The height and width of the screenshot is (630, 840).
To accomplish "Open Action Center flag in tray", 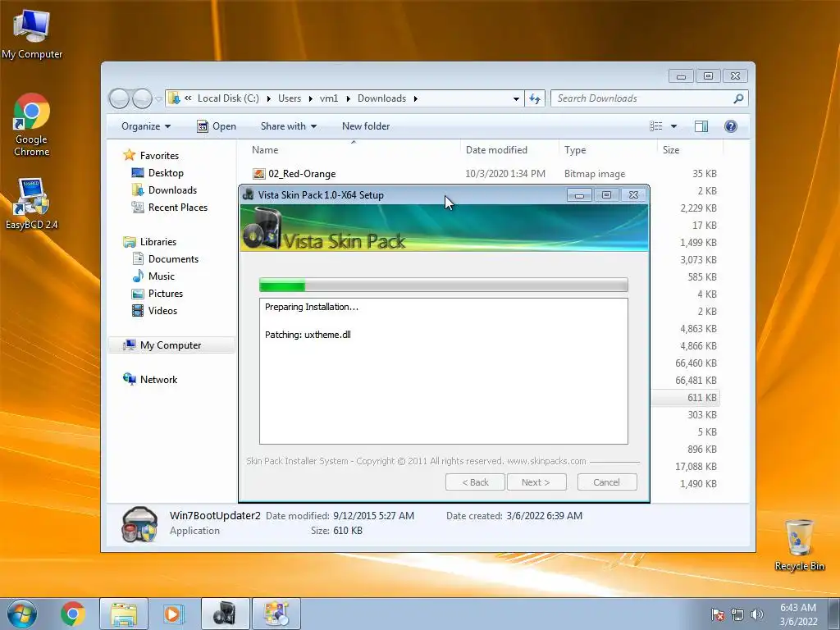I will tap(718, 614).
